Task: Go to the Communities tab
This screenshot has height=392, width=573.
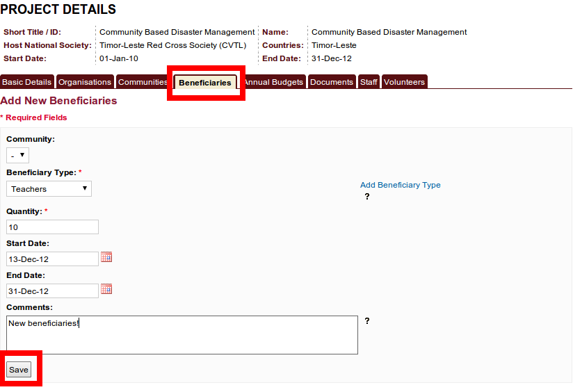Action: click(143, 82)
